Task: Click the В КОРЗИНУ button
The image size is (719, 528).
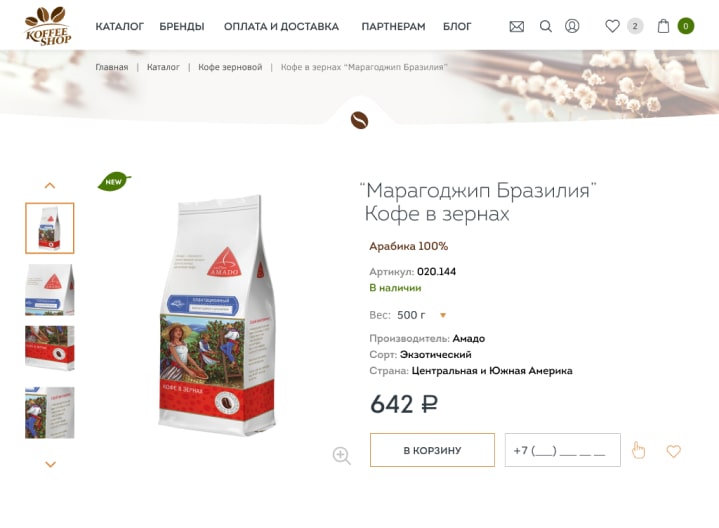Action: (x=432, y=450)
